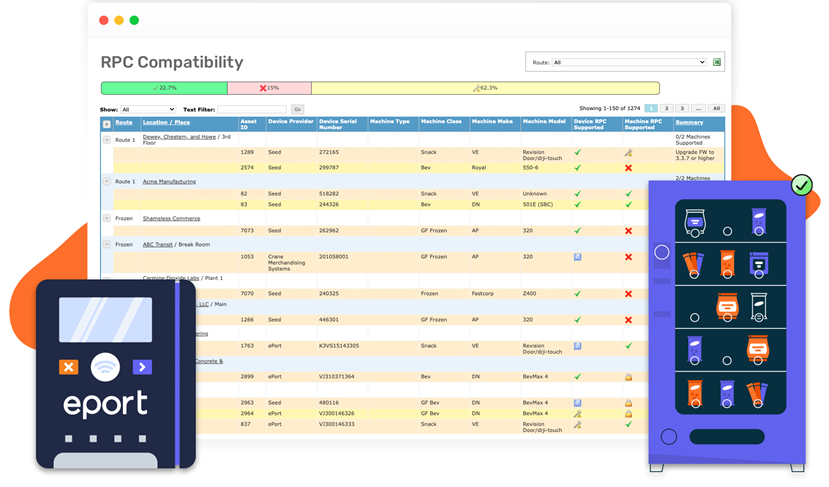
Task: Click the blue info icon for asset 1053
Action: click(x=577, y=257)
